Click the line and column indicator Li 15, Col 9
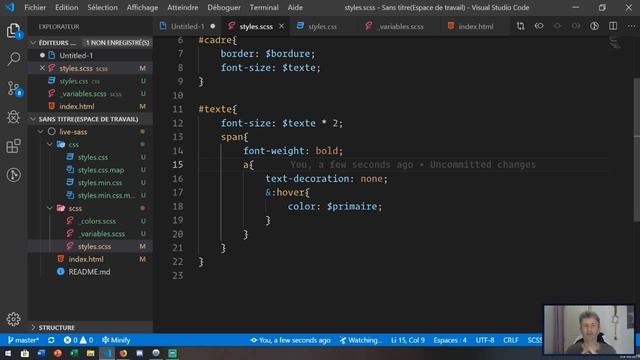The height and width of the screenshot is (360, 640). point(407,340)
